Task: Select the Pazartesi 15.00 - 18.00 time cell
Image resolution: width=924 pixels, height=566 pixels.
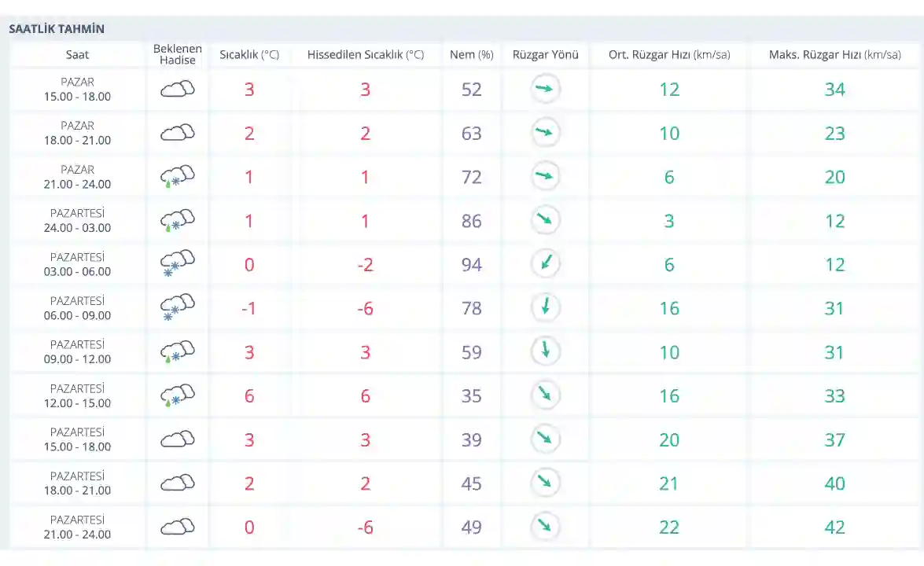Action: click(77, 439)
